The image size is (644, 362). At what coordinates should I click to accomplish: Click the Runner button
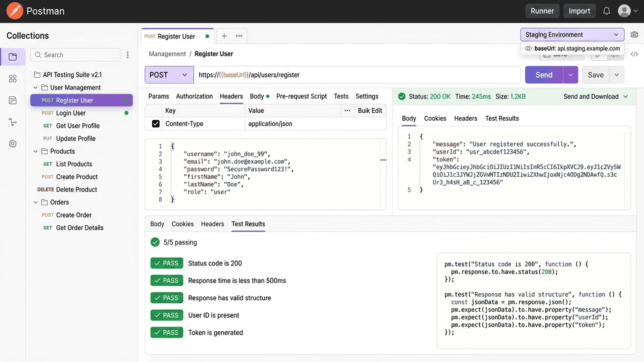pos(542,11)
